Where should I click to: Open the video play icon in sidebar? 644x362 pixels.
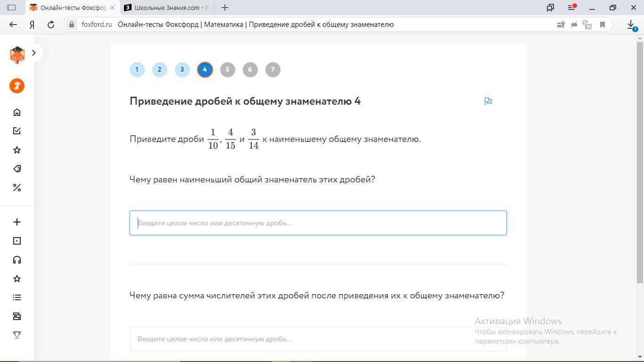coord(17,241)
